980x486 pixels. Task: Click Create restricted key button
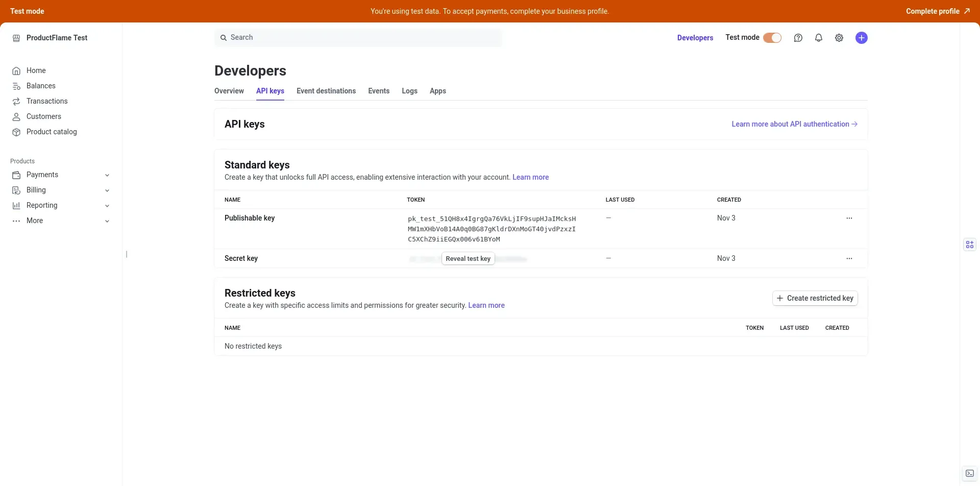pos(815,298)
